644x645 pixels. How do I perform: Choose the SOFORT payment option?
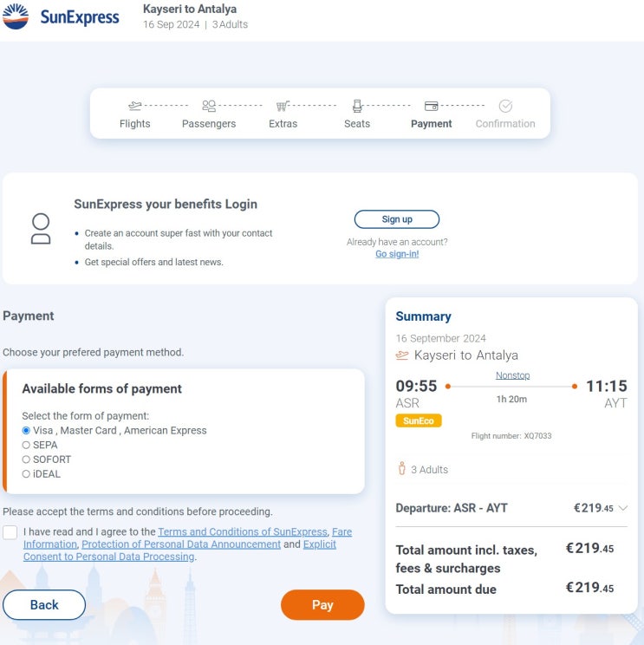tap(26, 459)
